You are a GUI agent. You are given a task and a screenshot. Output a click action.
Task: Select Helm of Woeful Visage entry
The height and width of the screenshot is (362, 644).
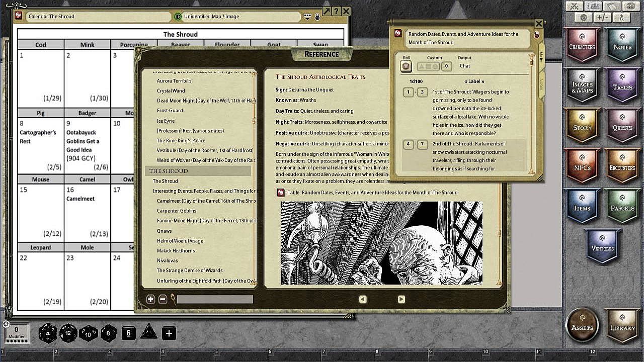tap(180, 241)
